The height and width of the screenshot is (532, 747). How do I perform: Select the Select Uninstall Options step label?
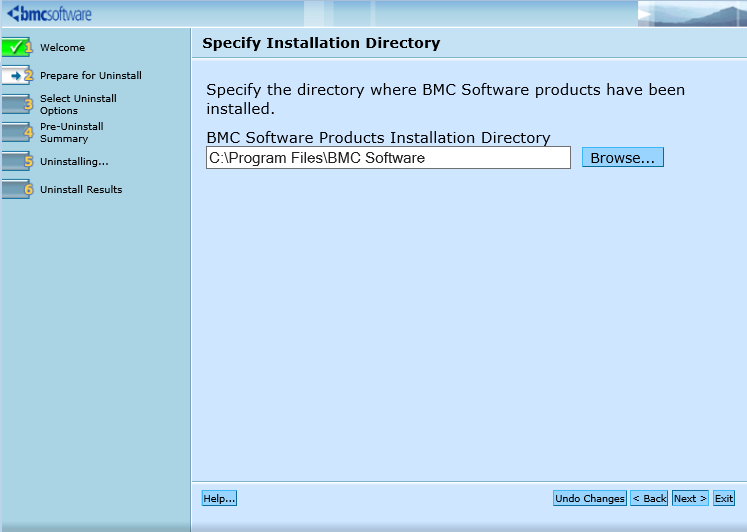click(78, 104)
